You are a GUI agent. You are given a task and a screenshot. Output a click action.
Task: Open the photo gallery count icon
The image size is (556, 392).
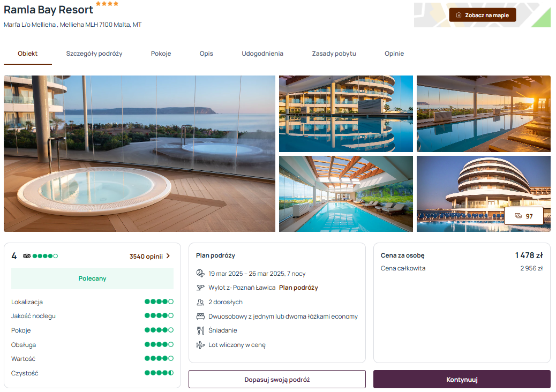click(519, 216)
